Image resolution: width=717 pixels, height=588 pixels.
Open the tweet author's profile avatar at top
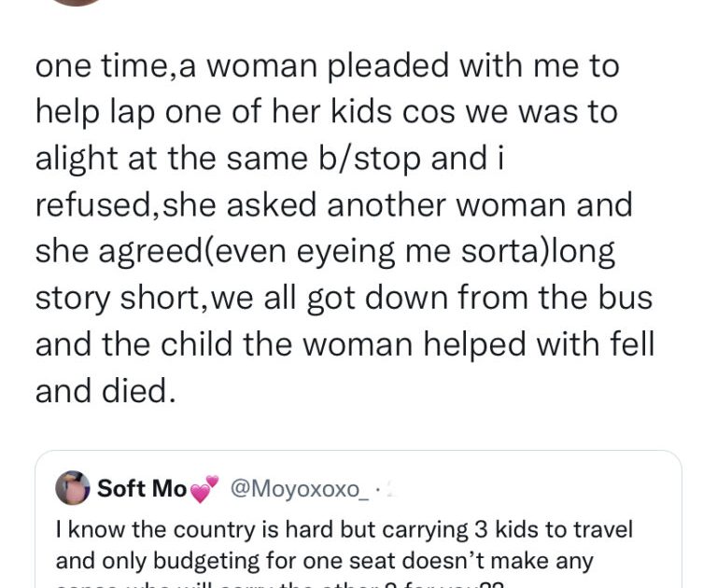click(77, 3)
